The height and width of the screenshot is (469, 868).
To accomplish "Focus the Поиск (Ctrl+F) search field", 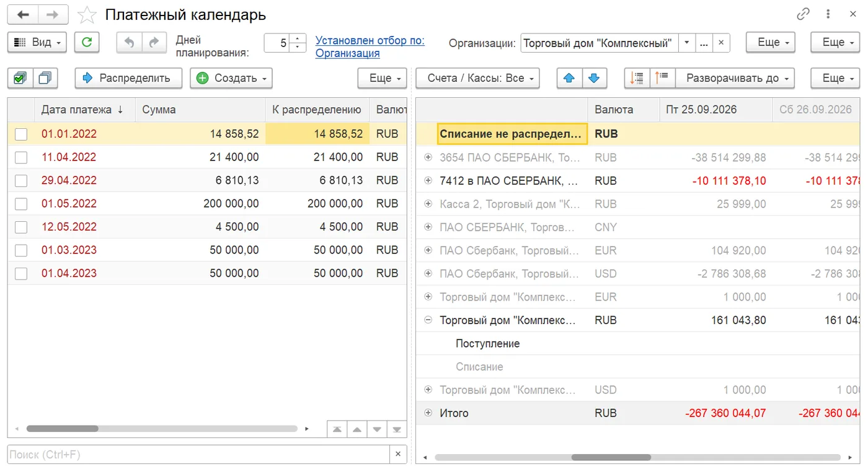I will coord(199,454).
